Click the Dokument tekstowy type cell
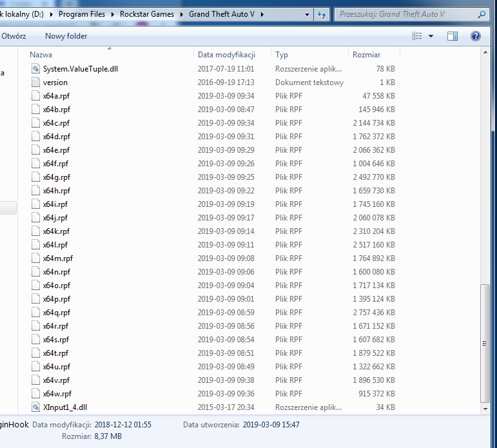497x448 pixels. (x=309, y=83)
